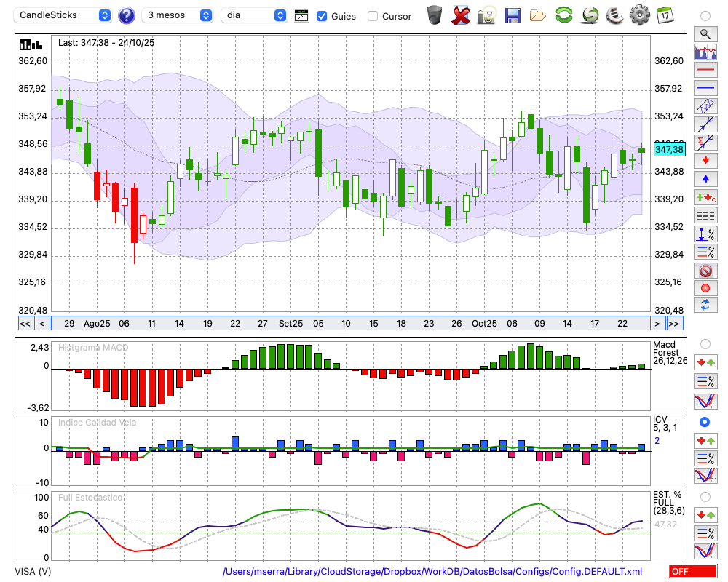The image size is (728, 582).
Task: Click ICV panel red-green arrows button
Action: pyautogui.click(x=705, y=440)
